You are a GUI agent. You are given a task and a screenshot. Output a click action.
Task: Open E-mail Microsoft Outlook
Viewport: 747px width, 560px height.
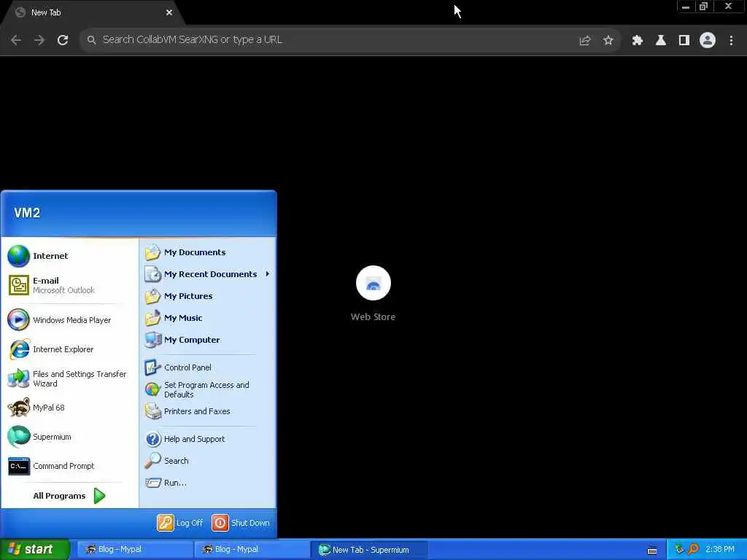69,285
